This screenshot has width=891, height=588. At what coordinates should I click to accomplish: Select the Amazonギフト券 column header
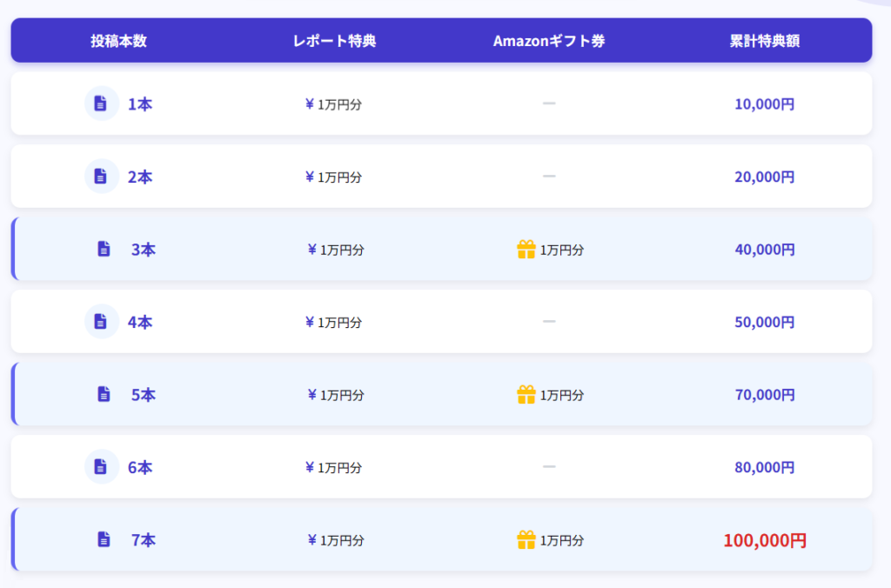point(548,41)
